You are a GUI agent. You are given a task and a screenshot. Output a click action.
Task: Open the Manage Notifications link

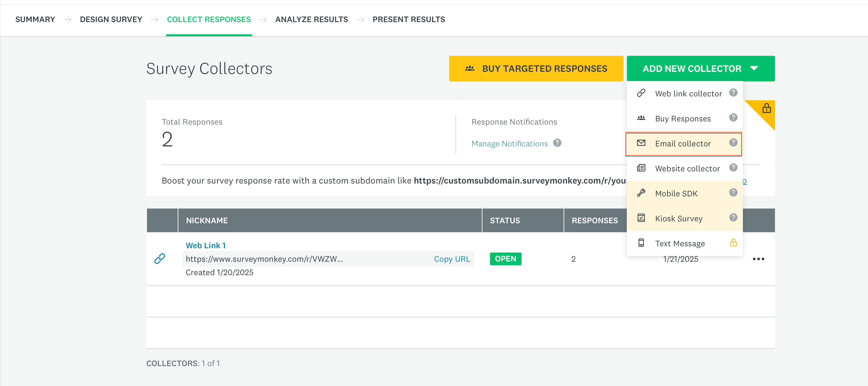pos(509,144)
